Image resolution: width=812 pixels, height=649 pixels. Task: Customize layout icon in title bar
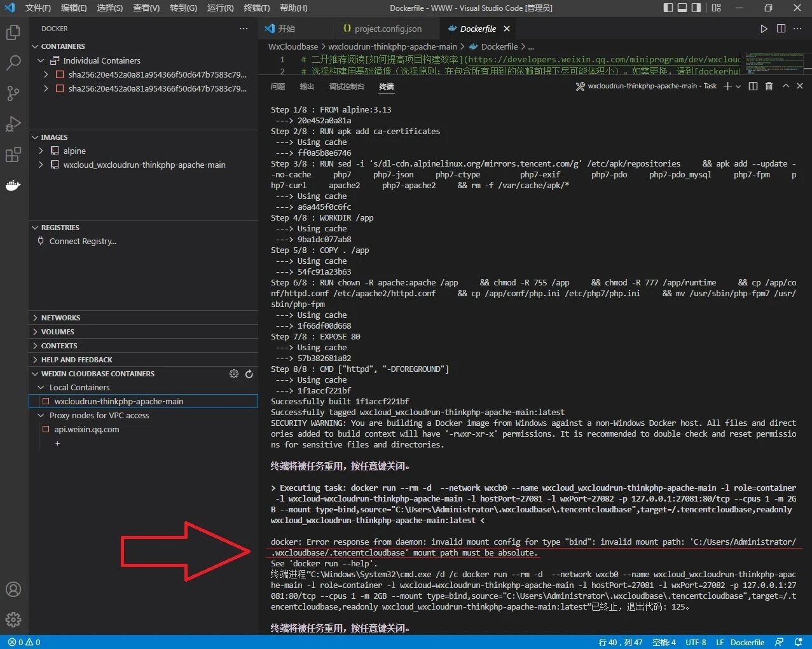tap(717, 8)
